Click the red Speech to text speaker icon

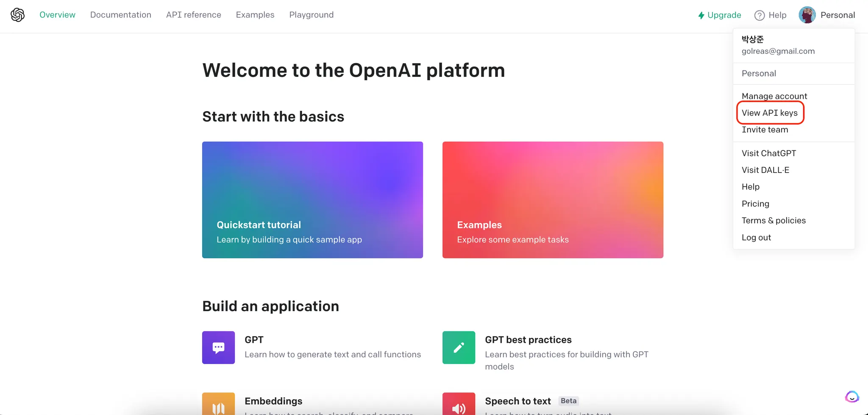(x=459, y=404)
